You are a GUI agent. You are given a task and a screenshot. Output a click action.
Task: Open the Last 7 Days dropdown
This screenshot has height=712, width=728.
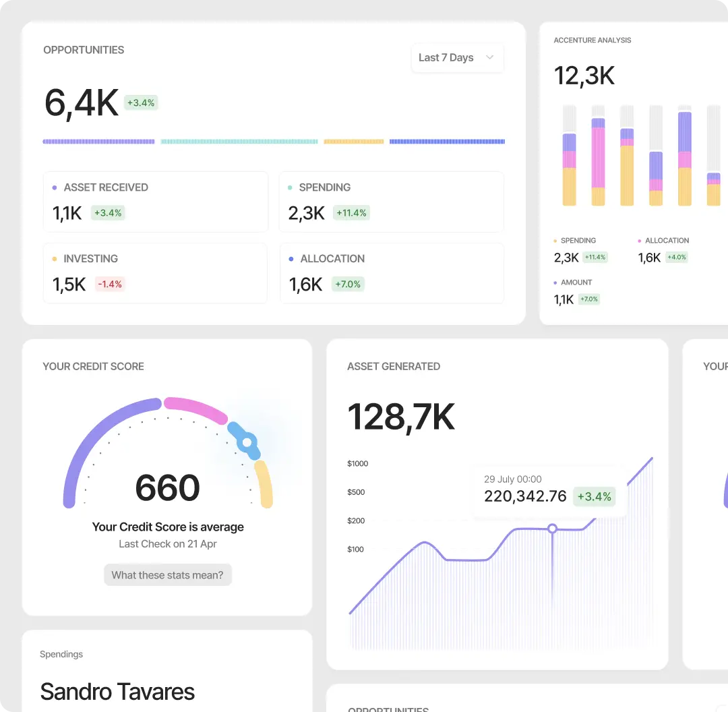[457, 58]
